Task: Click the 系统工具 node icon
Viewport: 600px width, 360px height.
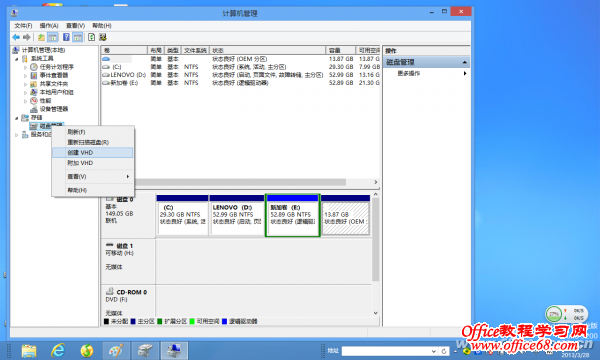Action: tap(25, 59)
